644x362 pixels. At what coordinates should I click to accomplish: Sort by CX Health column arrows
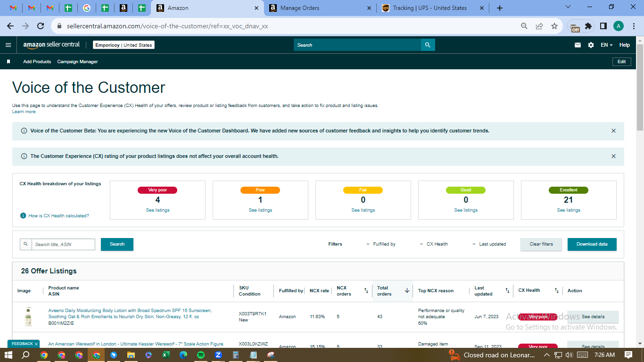556,291
